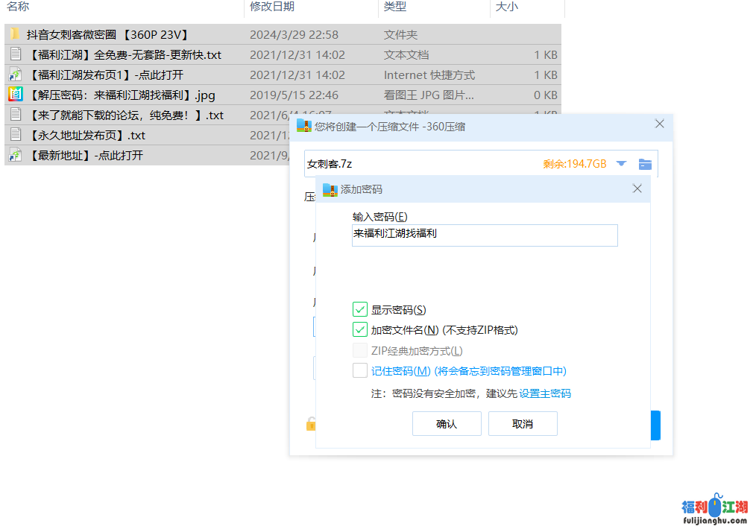Image resolution: width=756 pixels, height=532 pixels.
Task: Click the shortcut icon for 最新地址
Action: [x=15, y=155]
